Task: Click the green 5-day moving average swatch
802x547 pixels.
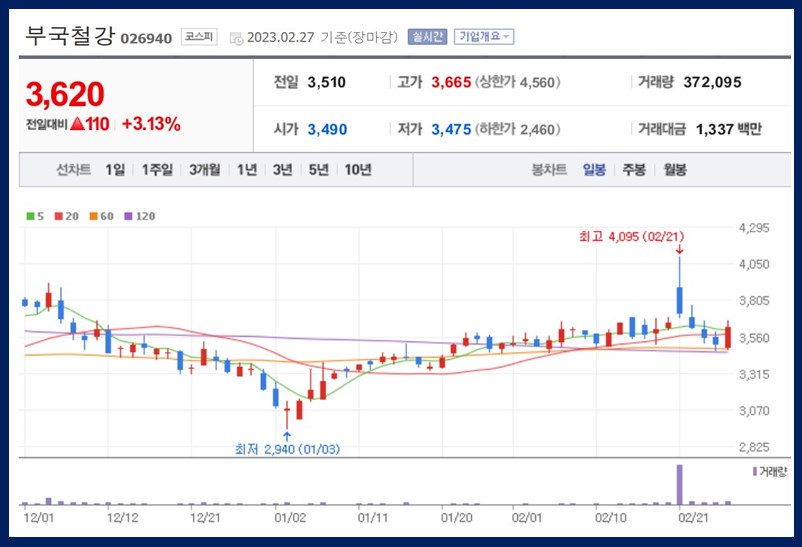Action: [x=30, y=216]
